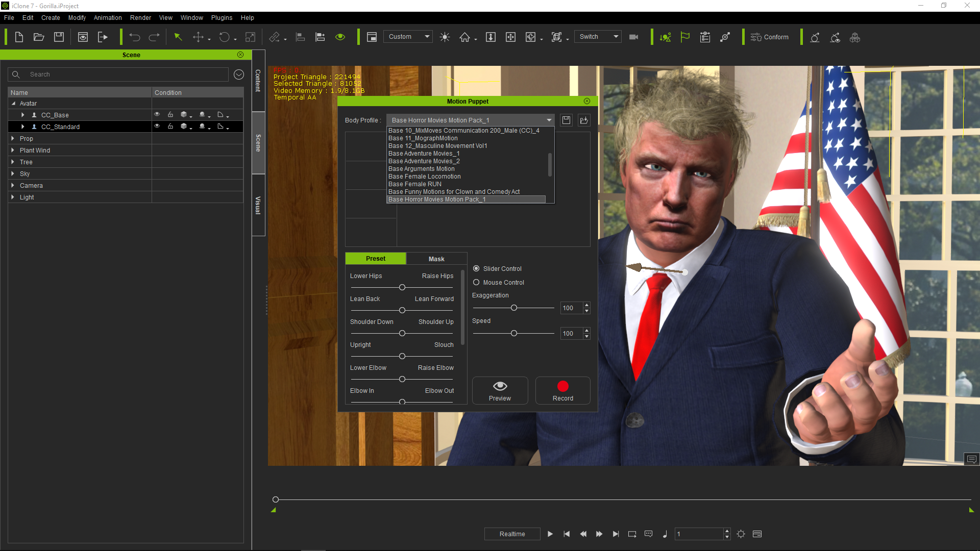Screen dimensions: 980x551
Task: Switch to the Mask tab
Action: [x=436, y=259]
